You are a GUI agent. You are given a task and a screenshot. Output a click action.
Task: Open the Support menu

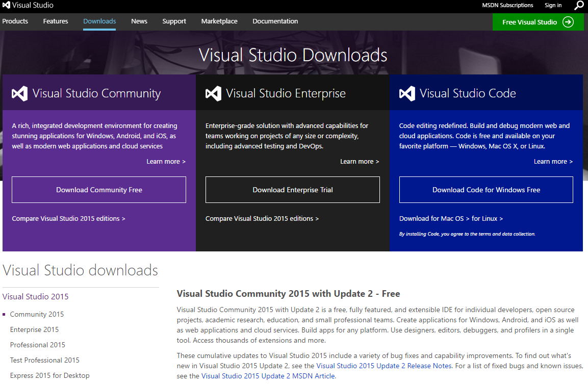[x=174, y=21]
